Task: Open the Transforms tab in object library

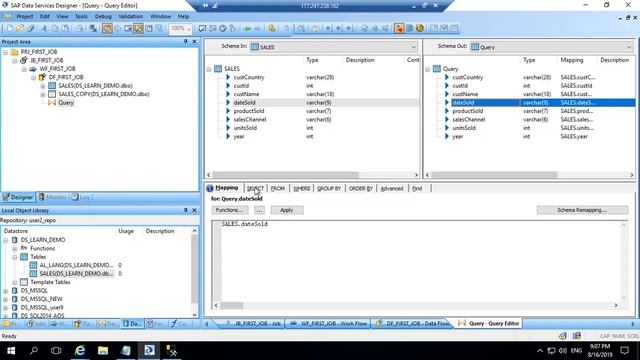Action: click(108, 324)
